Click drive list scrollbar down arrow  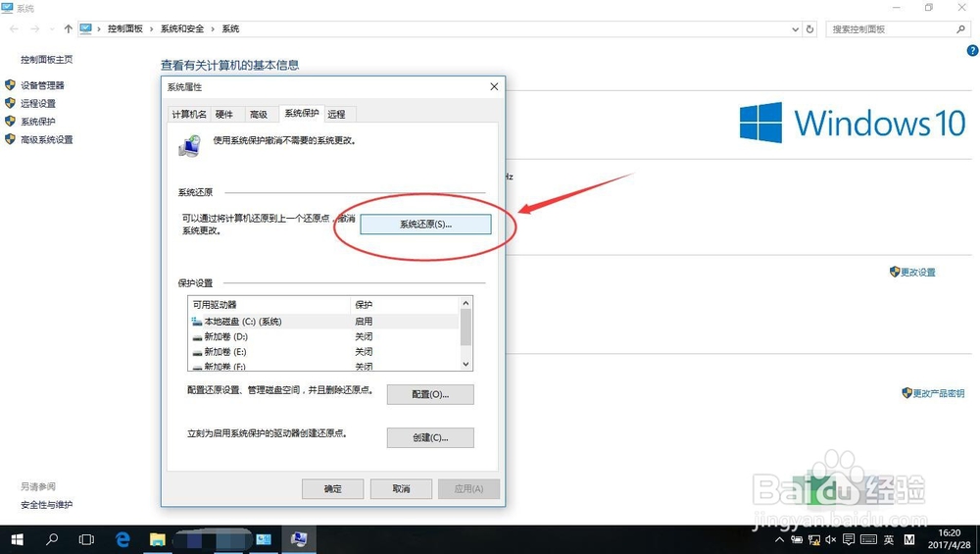[465, 364]
